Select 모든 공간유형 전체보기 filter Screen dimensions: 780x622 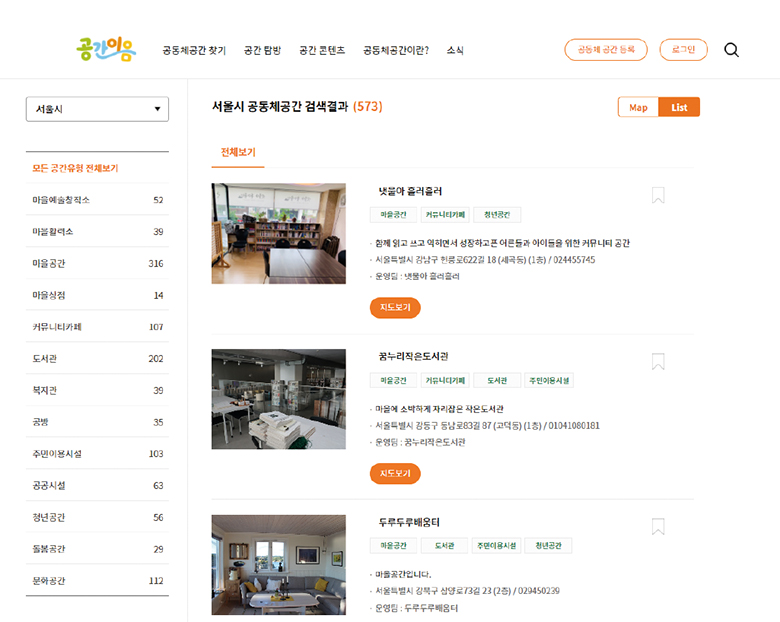(98, 168)
